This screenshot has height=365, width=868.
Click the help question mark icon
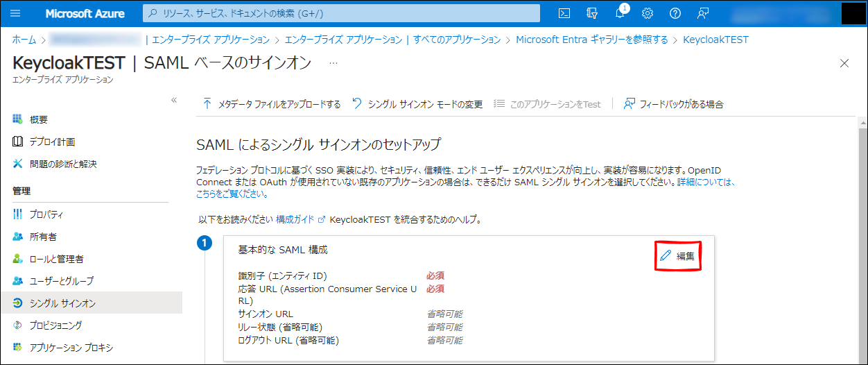click(675, 13)
